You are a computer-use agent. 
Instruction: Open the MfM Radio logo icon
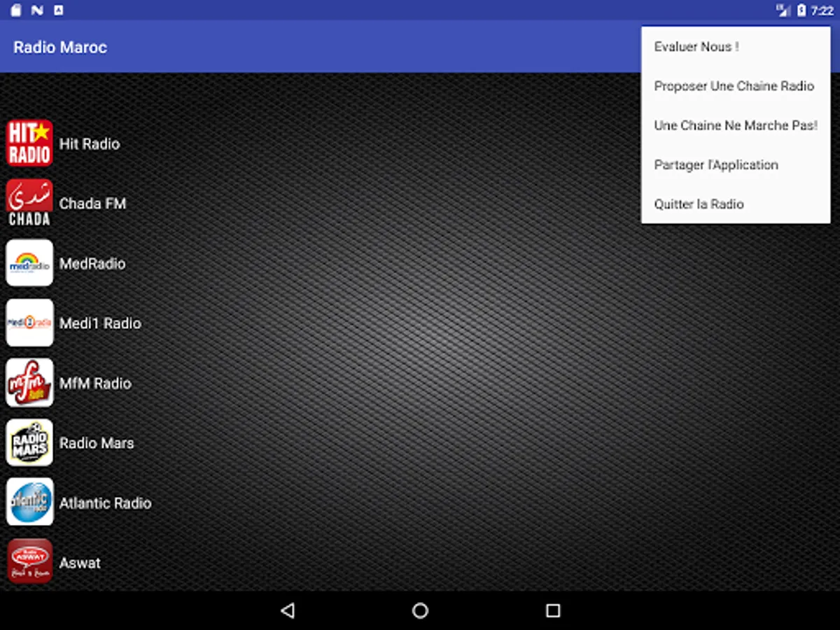click(29, 383)
